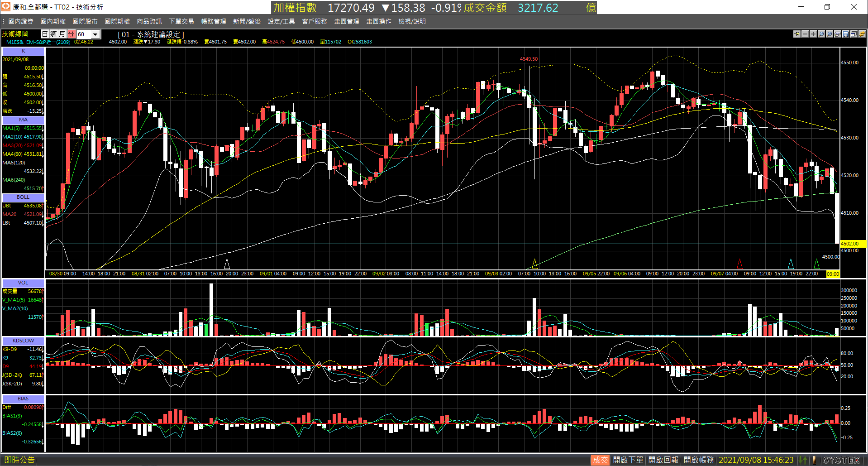
Task: Open the 商品資訊 menu
Action: tap(149, 21)
